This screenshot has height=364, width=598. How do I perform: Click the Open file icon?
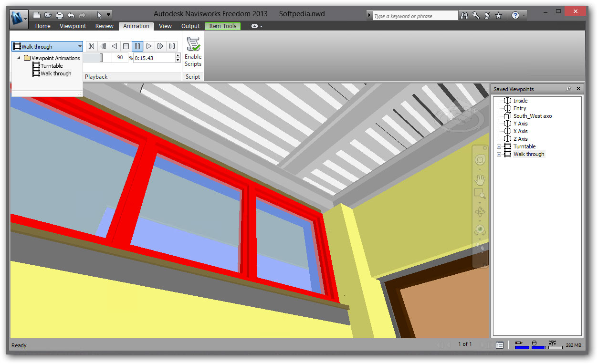pos(48,15)
